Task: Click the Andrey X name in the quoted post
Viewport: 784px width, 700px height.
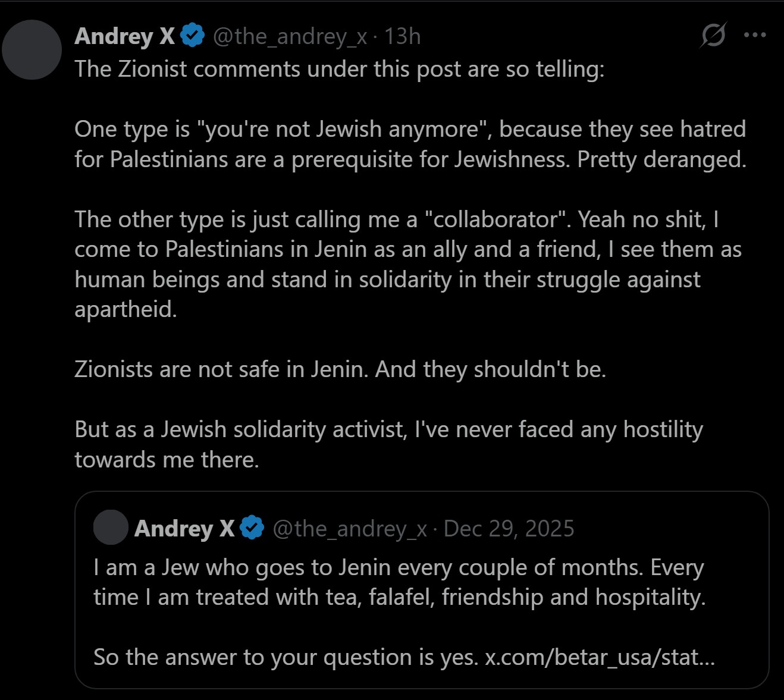Action: pos(184,528)
